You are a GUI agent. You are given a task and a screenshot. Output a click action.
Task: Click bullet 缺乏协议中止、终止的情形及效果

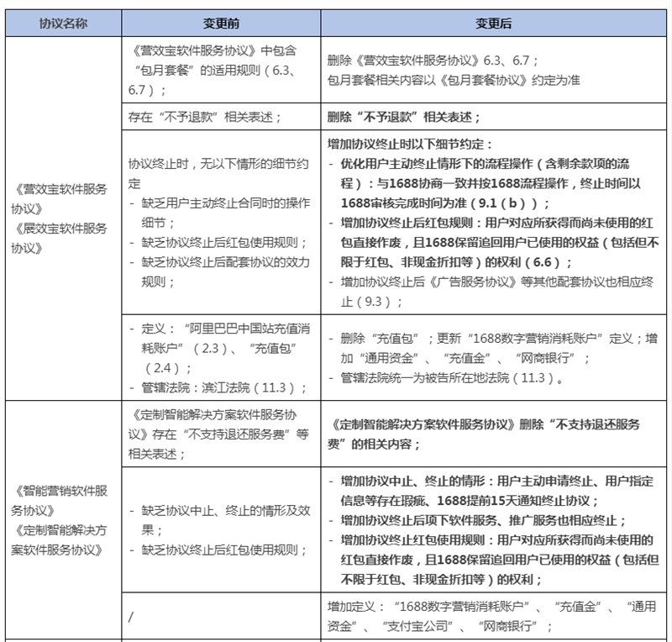pos(220,520)
